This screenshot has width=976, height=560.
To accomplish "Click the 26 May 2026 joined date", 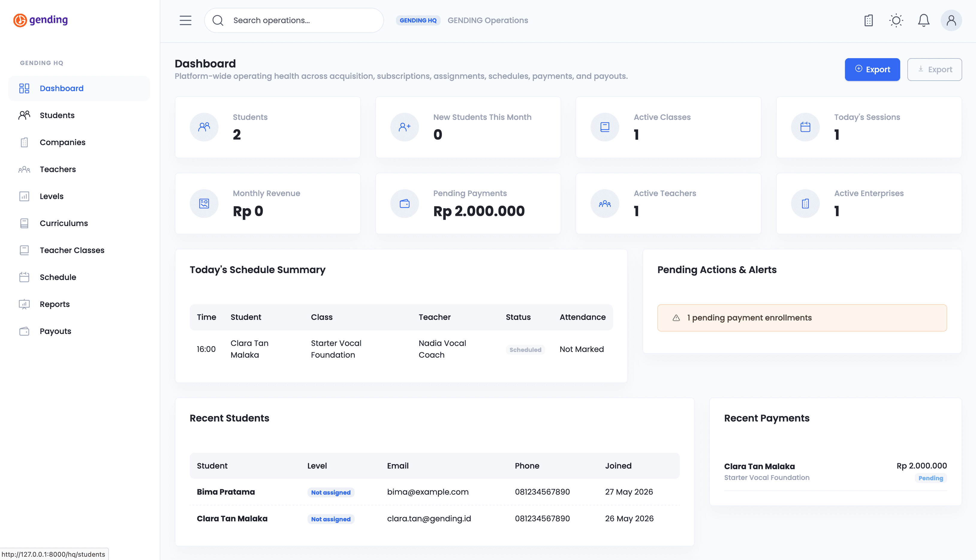I will (629, 518).
